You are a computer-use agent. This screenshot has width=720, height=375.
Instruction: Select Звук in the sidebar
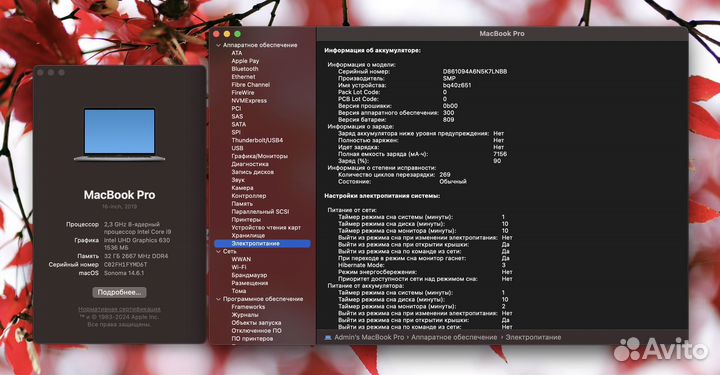[238, 180]
